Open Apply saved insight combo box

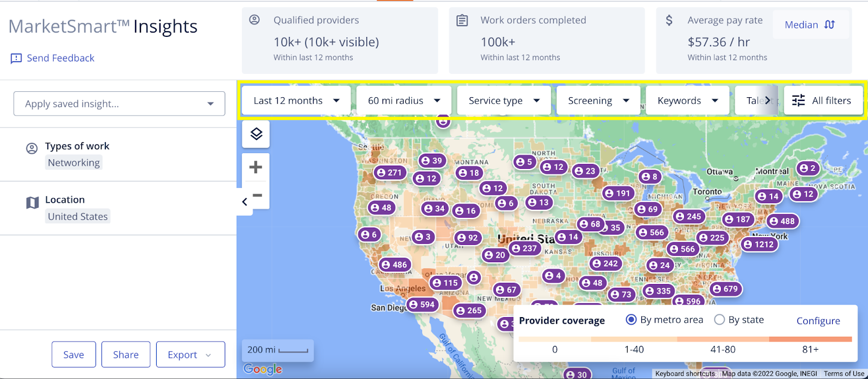pyautogui.click(x=119, y=104)
